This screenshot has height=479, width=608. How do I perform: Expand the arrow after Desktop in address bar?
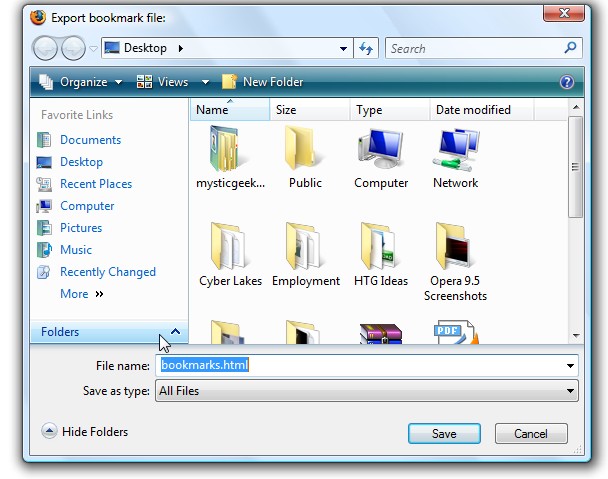pyautogui.click(x=180, y=48)
